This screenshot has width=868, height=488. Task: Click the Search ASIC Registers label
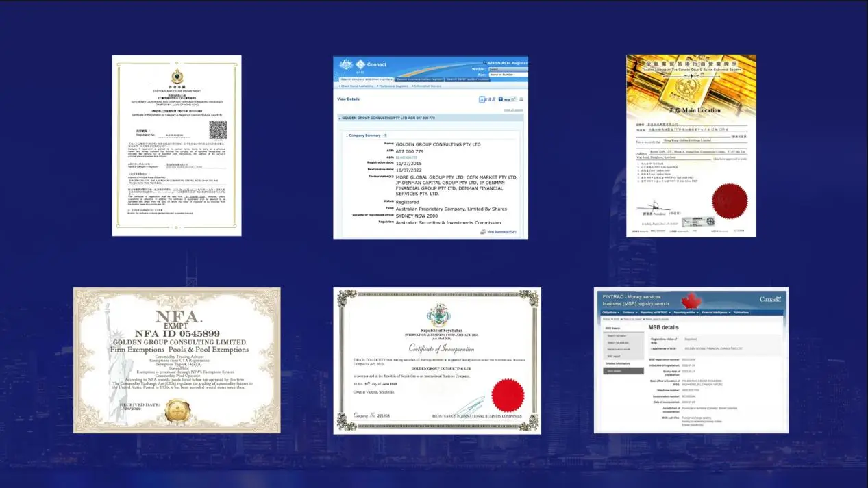click(506, 63)
